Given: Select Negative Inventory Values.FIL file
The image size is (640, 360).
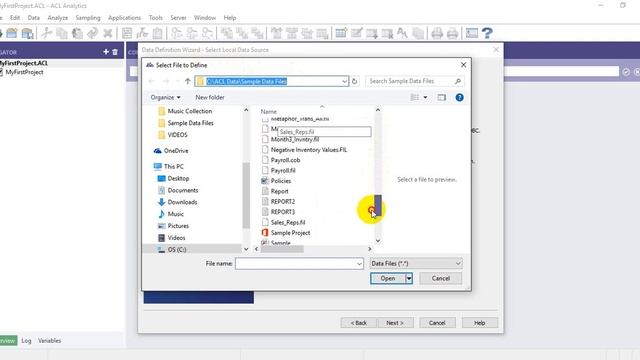Looking at the screenshot, I should [309, 150].
